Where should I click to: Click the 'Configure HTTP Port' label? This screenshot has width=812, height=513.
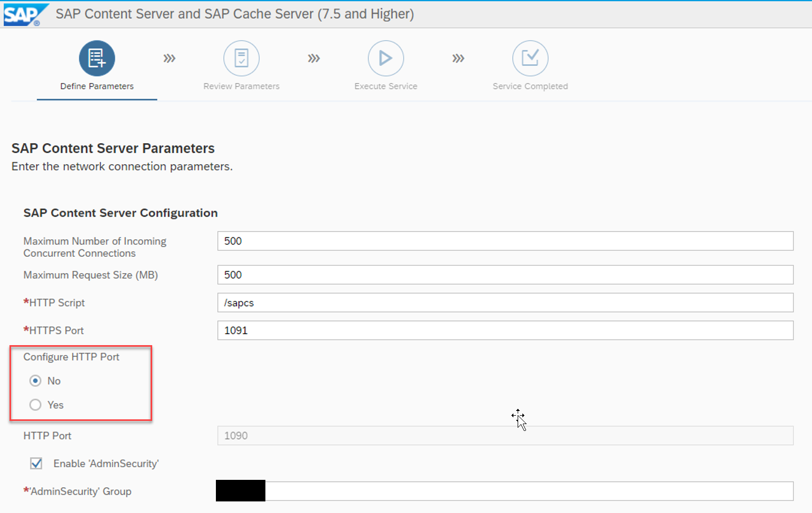click(71, 357)
